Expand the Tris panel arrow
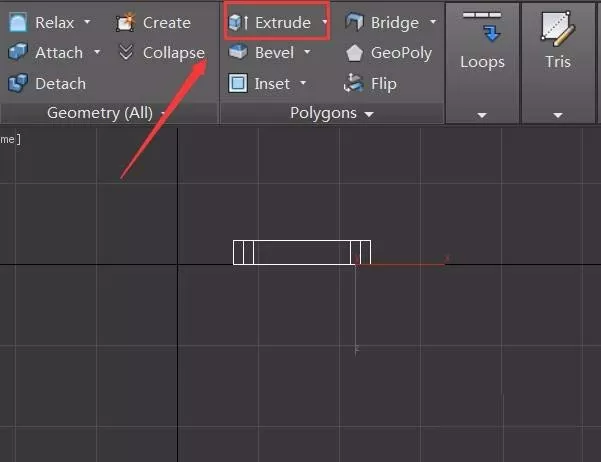 [558, 115]
